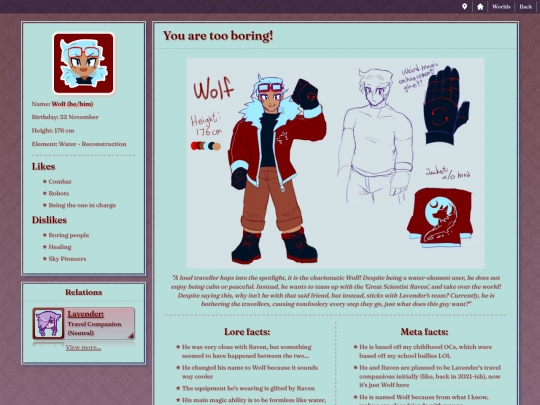The width and height of the screenshot is (540, 405).
Task: Click the color palette swatches in artwork
Action: 206,146
